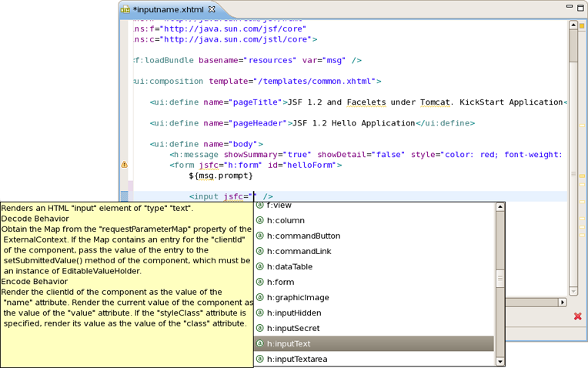588x368 pixels.
Task: Click inside the input jsfc attribute value
Action: click(x=254, y=196)
